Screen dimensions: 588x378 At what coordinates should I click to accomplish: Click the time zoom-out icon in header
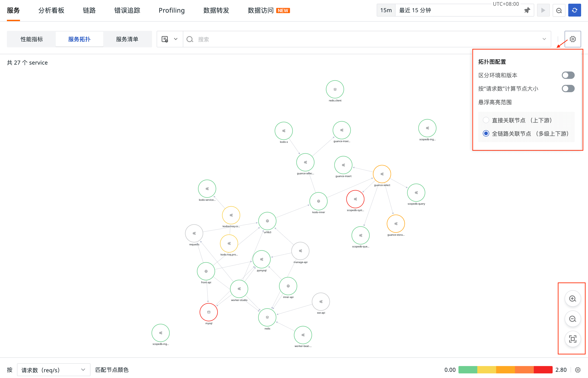click(559, 10)
